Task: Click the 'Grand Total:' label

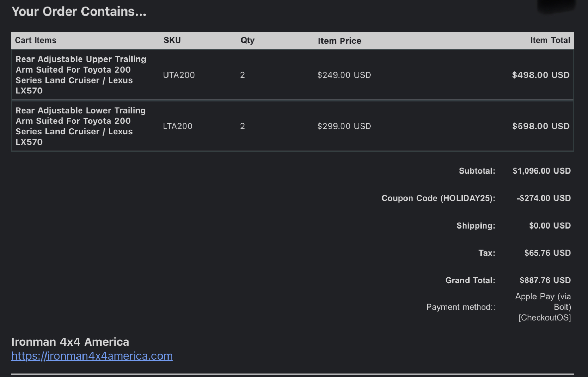Action: [470, 280]
